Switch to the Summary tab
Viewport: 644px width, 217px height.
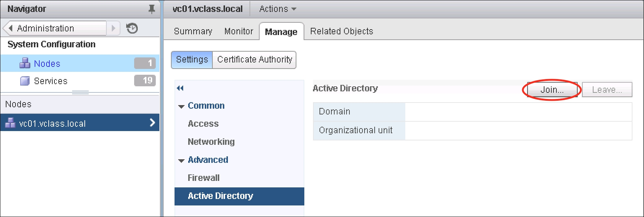tap(193, 31)
